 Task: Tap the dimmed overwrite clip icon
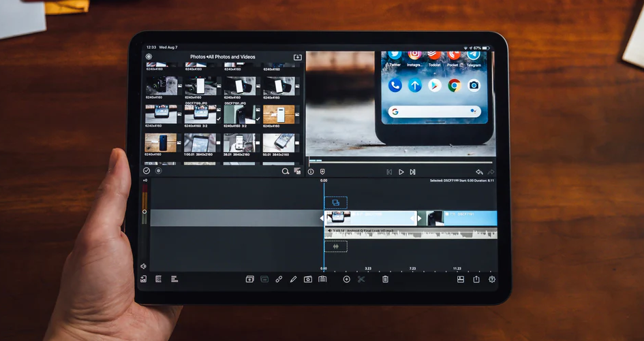264,280
